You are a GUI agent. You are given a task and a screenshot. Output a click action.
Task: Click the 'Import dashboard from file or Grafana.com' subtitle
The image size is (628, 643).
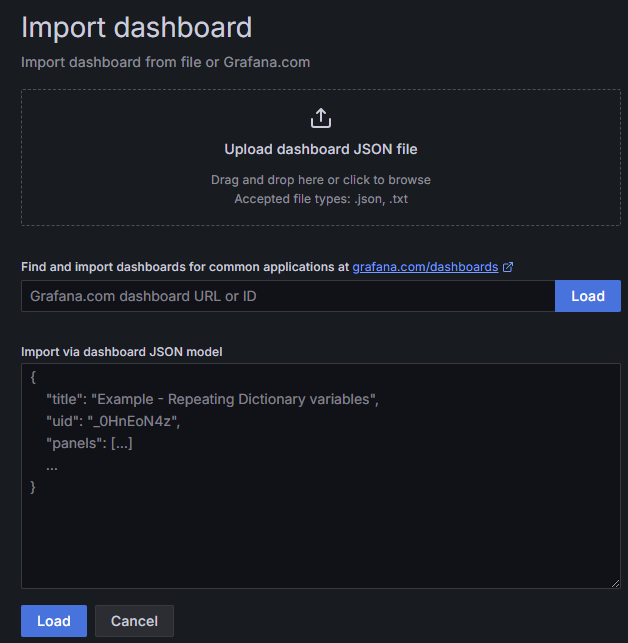(166, 62)
